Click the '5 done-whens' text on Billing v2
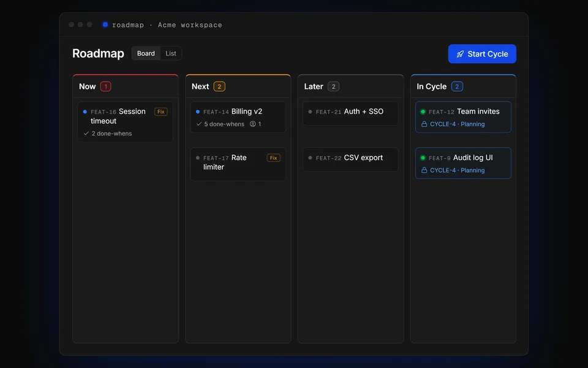This screenshot has width=588, height=368. (x=224, y=124)
